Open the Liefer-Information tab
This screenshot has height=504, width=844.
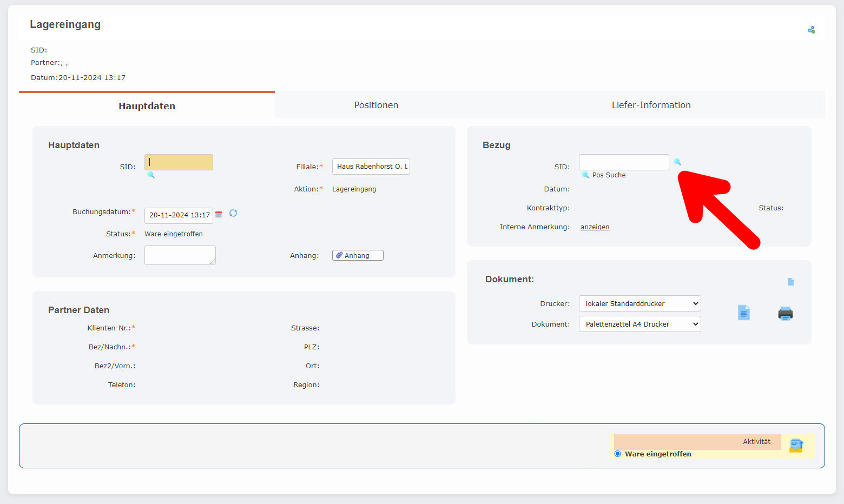pyautogui.click(x=651, y=105)
